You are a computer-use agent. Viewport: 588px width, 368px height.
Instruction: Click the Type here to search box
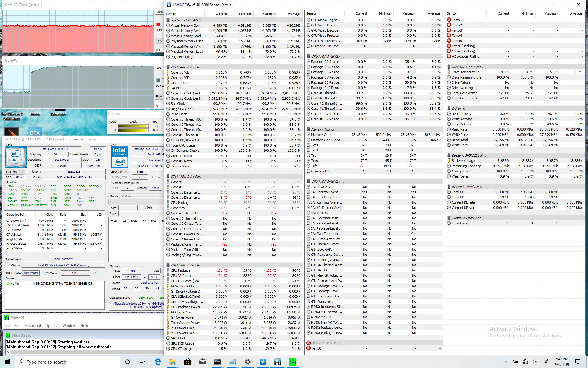pyautogui.click(x=67, y=362)
